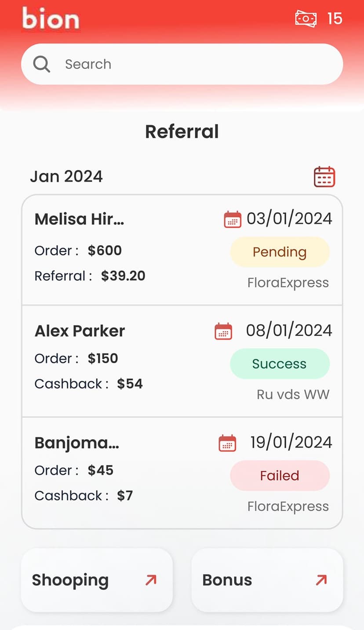Click the arrow icon on Shooping card
The height and width of the screenshot is (630, 364).
pos(151,580)
